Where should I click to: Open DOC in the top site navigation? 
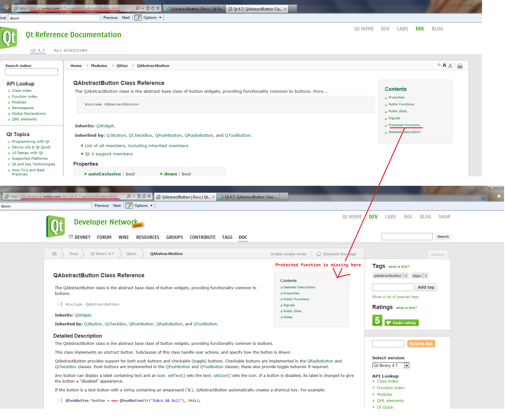[420, 29]
